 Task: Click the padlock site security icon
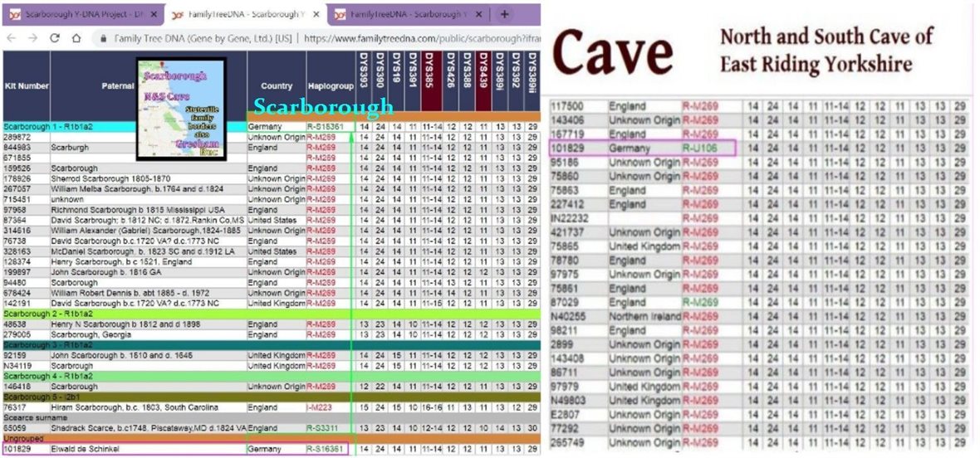[x=103, y=38]
